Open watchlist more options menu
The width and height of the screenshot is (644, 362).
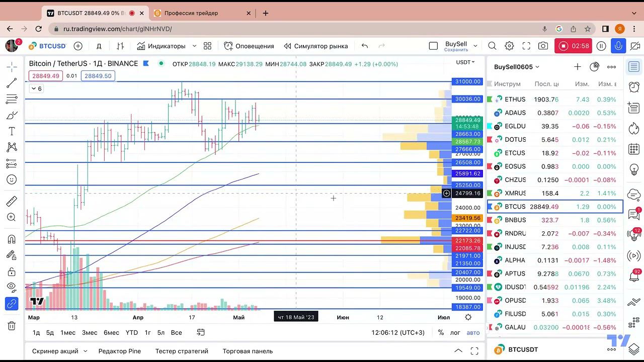coord(611,66)
